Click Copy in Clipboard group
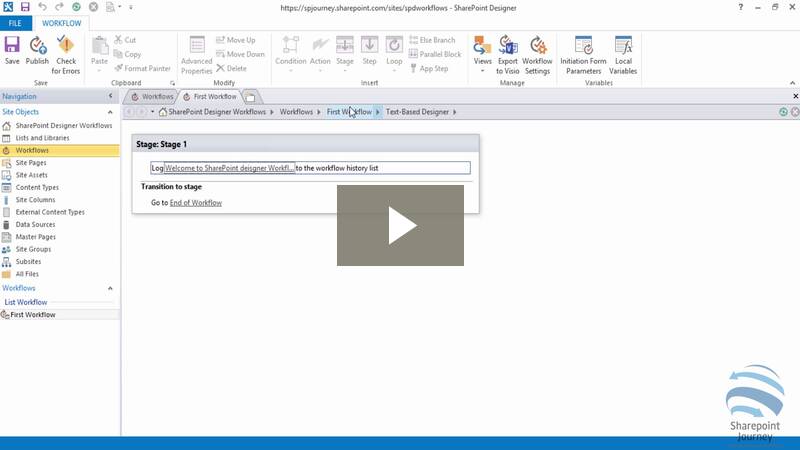800x450 pixels. [x=127, y=54]
